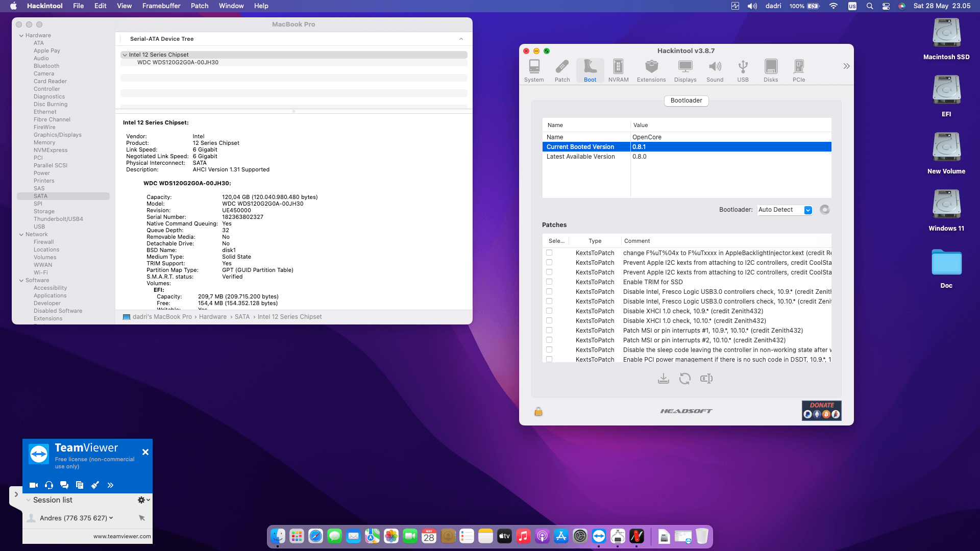Screen dimensions: 980x551
Task: Open the Framebuffer menu
Action: 161,6
